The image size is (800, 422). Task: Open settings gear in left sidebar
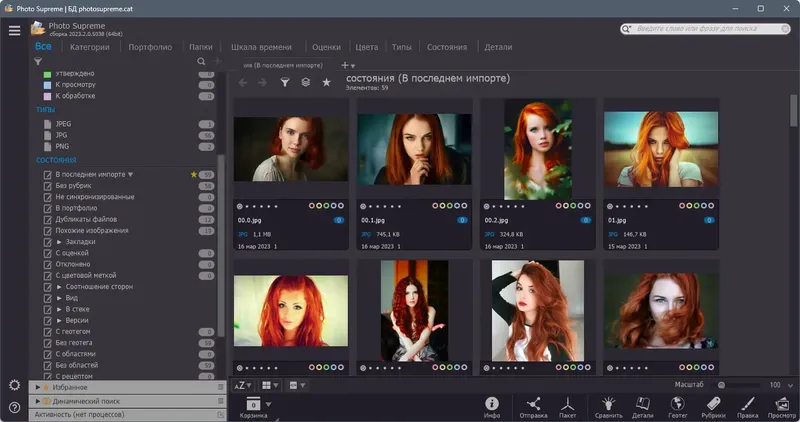(14, 385)
